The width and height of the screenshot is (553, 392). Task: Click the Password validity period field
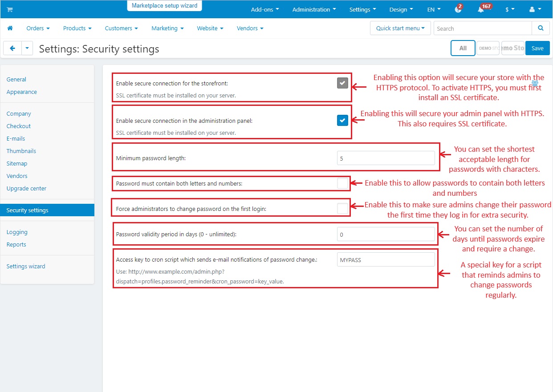pos(386,234)
